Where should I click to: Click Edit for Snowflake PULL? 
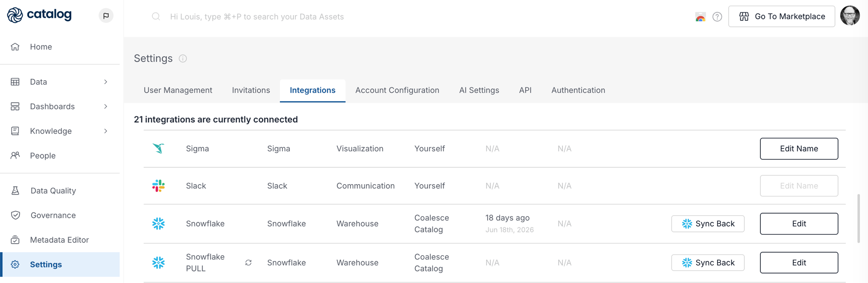799,263
